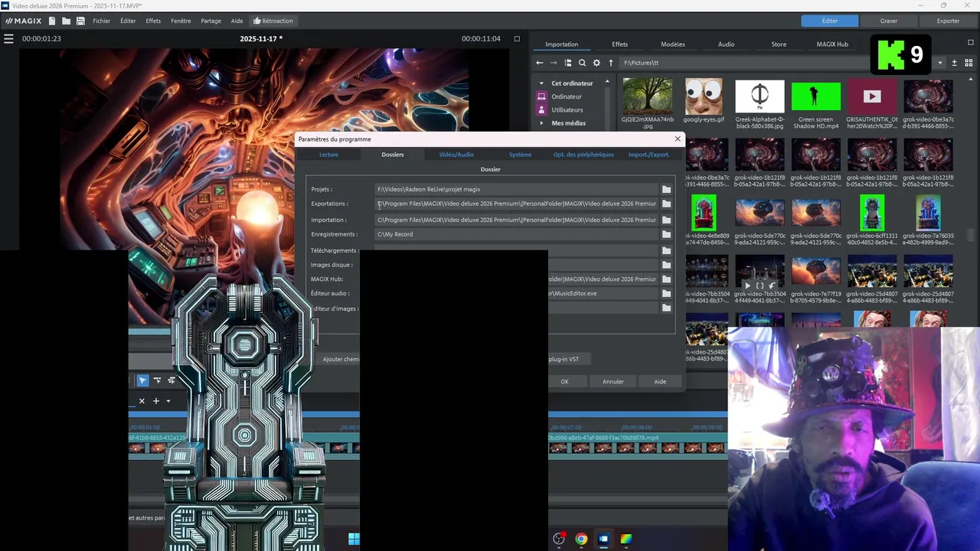Screen dimensions: 980x551
Task: Toggle the folder tree view icon
Action: pyautogui.click(x=568, y=63)
